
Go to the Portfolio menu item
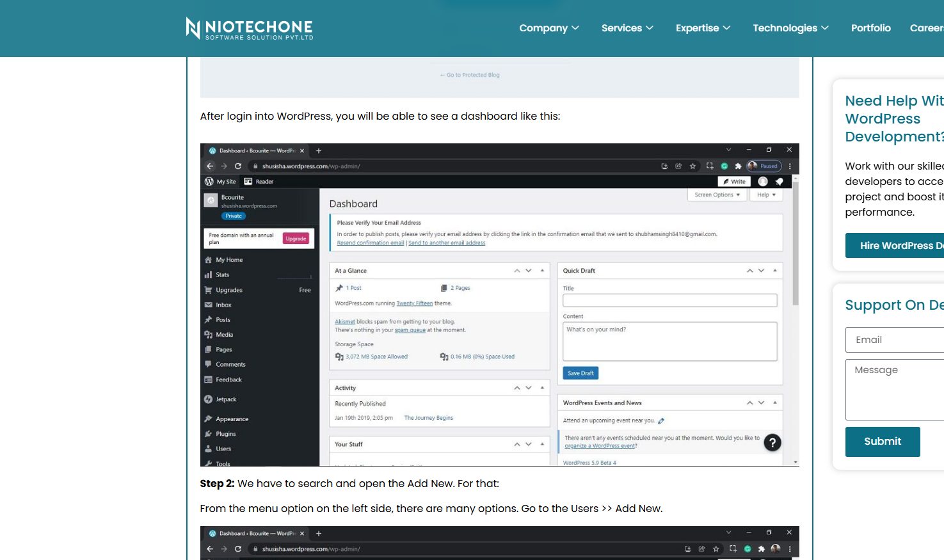pyautogui.click(x=870, y=28)
